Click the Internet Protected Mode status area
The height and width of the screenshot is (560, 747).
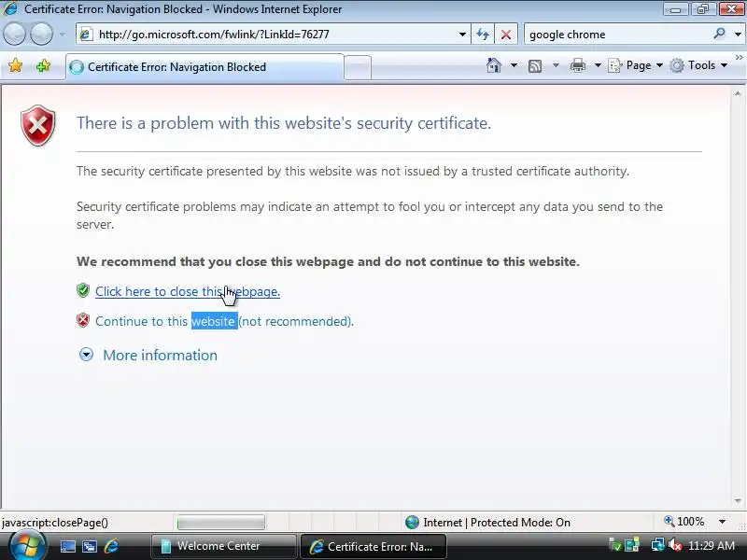pyautogui.click(x=487, y=523)
